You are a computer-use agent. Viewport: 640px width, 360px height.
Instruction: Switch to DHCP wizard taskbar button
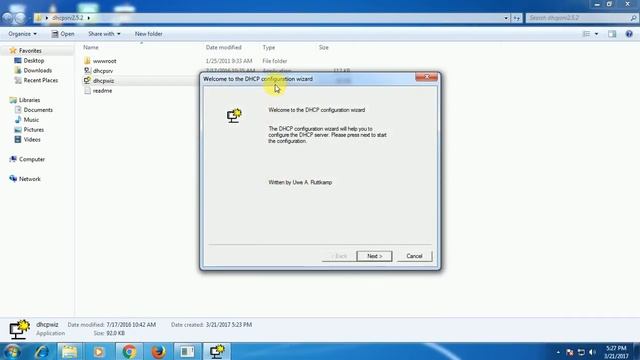click(217, 351)
